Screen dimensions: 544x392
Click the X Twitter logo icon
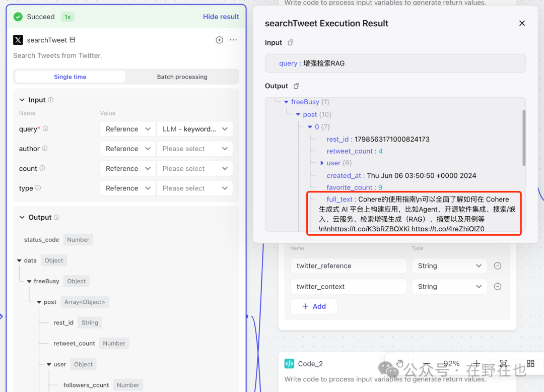point(18,40)
